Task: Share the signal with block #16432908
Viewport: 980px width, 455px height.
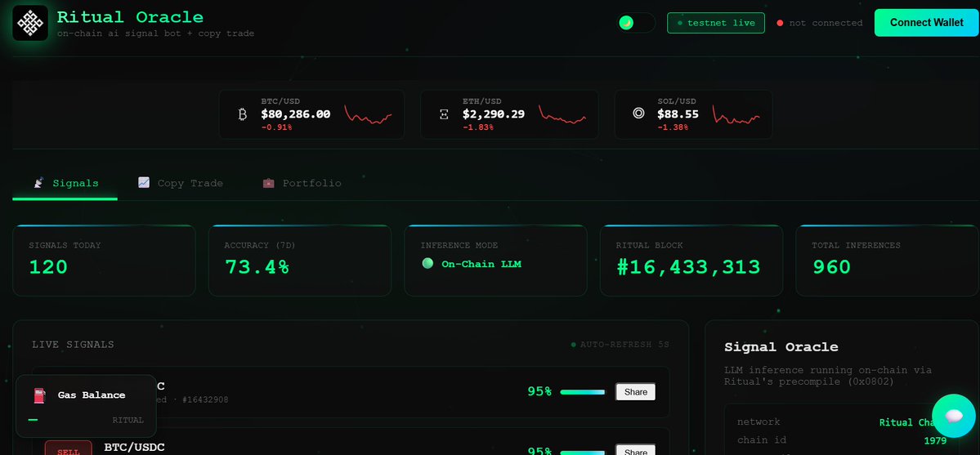Action: coord(635,392)
